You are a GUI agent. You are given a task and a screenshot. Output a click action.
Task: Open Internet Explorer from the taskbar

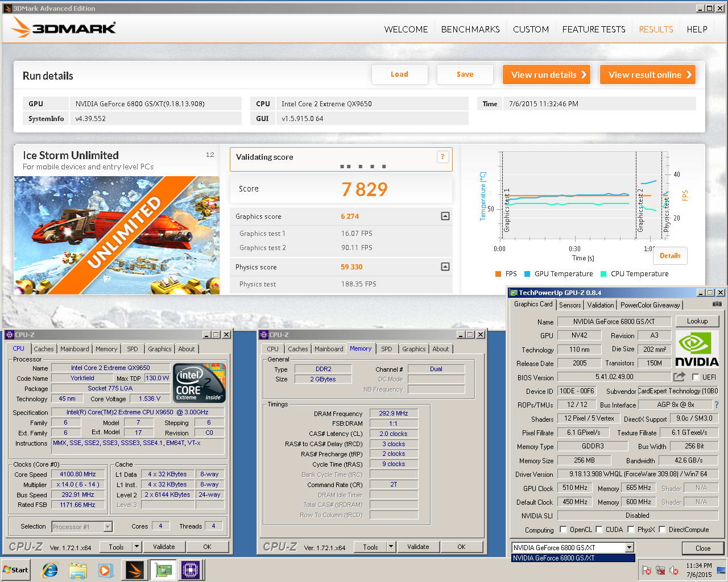(50, 570)
